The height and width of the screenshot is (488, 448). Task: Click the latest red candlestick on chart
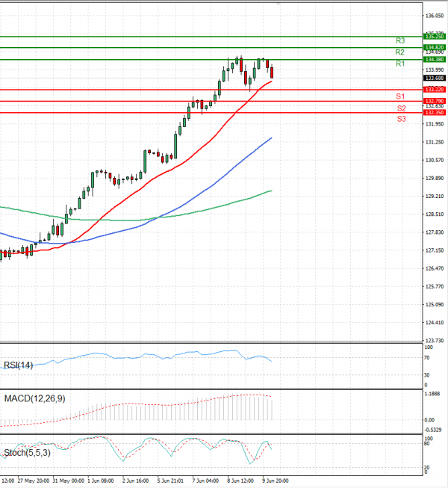point(272,72)
